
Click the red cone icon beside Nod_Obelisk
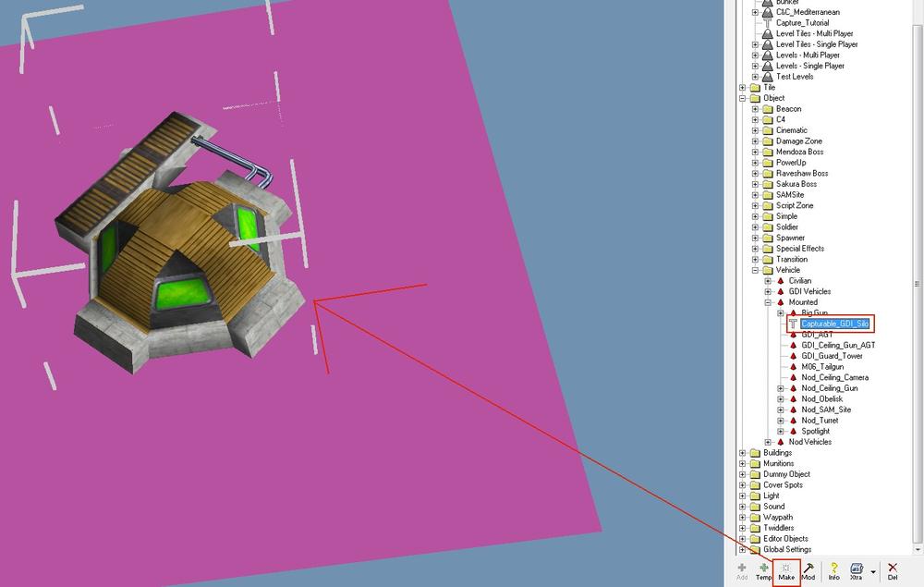[x=793, y=399]
